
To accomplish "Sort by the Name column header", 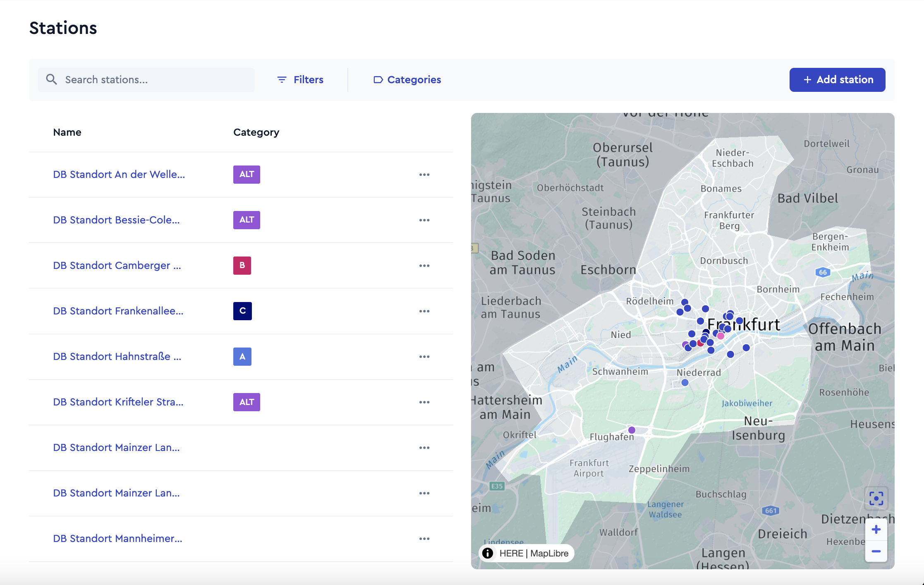I will pyautogui.click(x=67, y=132).
